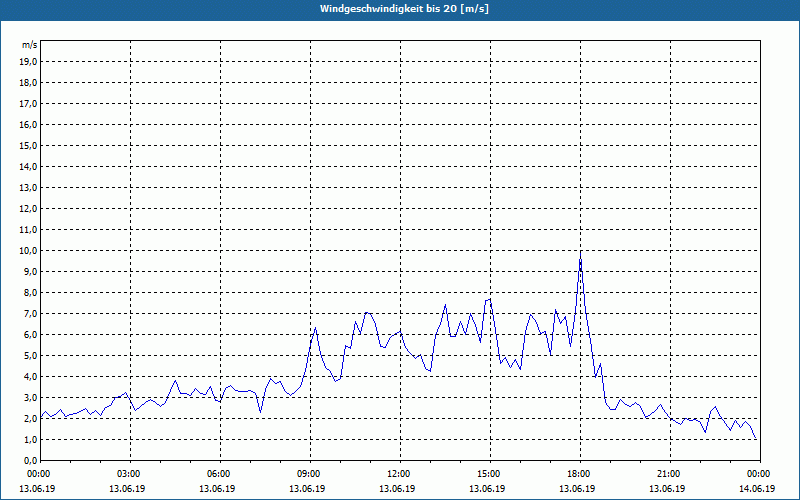
Task: Select the 06:00 time label
Action: point(220,474)
